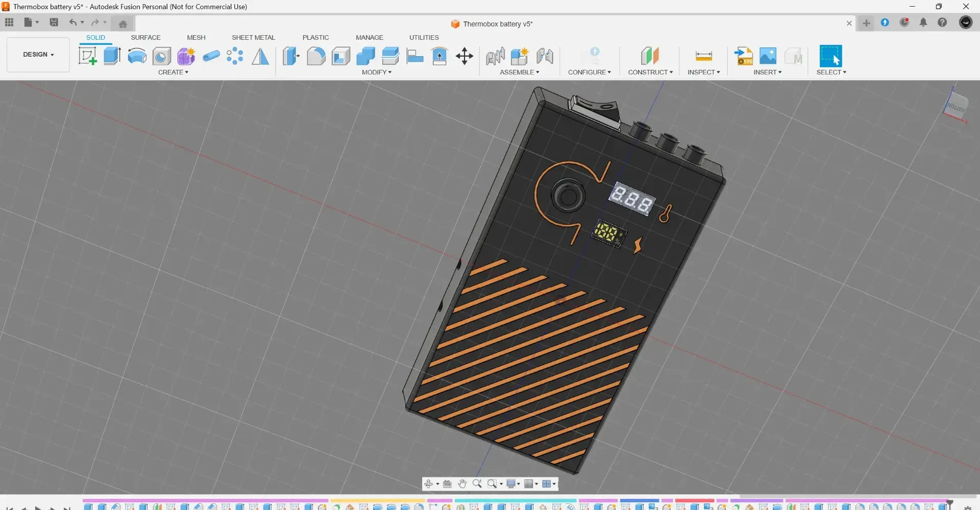Expand the INSPECT menu
Viewport: 980px width, 510px height.
click(704, 72)
